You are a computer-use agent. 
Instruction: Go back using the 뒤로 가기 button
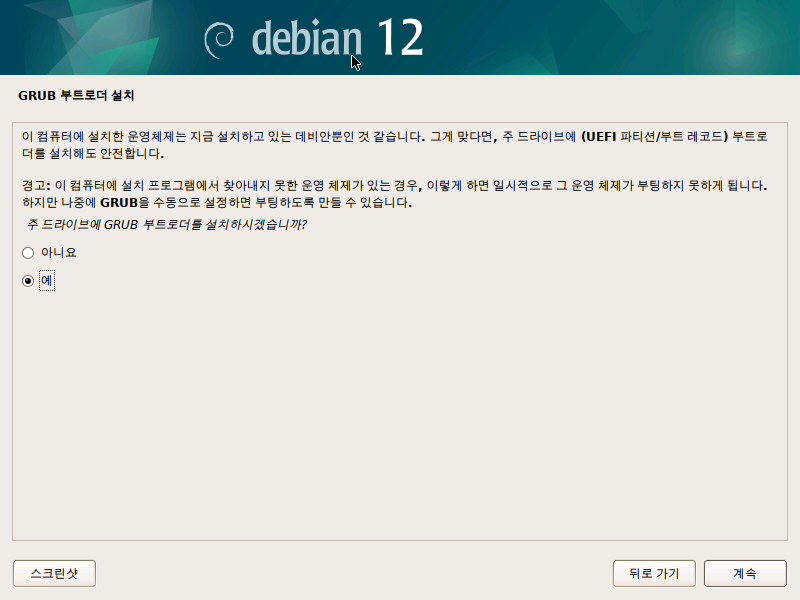(654, 573)
